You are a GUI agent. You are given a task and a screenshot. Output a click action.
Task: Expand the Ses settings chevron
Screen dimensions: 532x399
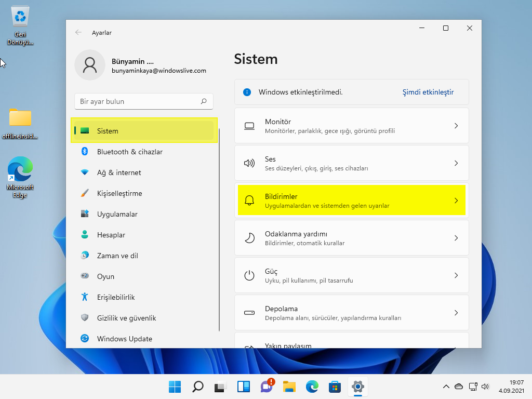(x=456, y=163)
